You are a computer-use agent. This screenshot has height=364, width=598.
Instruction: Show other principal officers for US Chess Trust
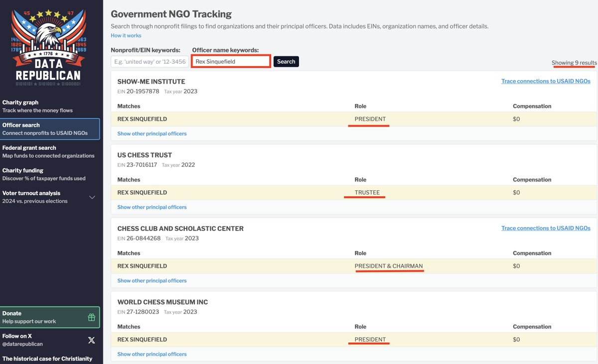152,207
